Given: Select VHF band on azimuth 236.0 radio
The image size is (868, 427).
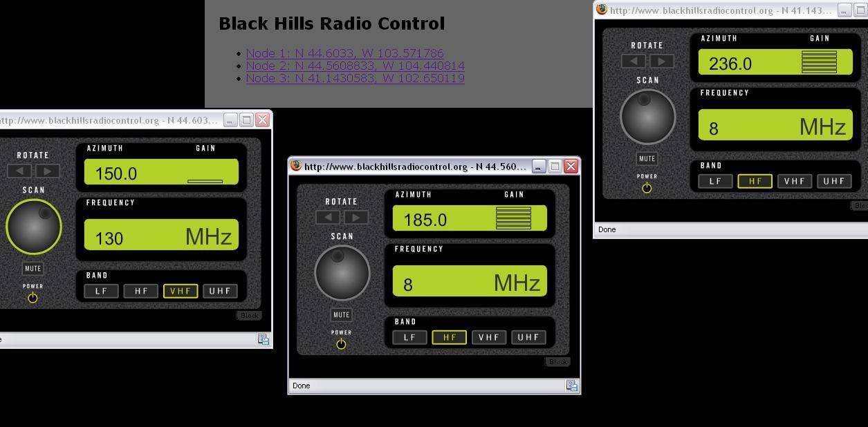Looking at the screenshot, I should [795, 181].
